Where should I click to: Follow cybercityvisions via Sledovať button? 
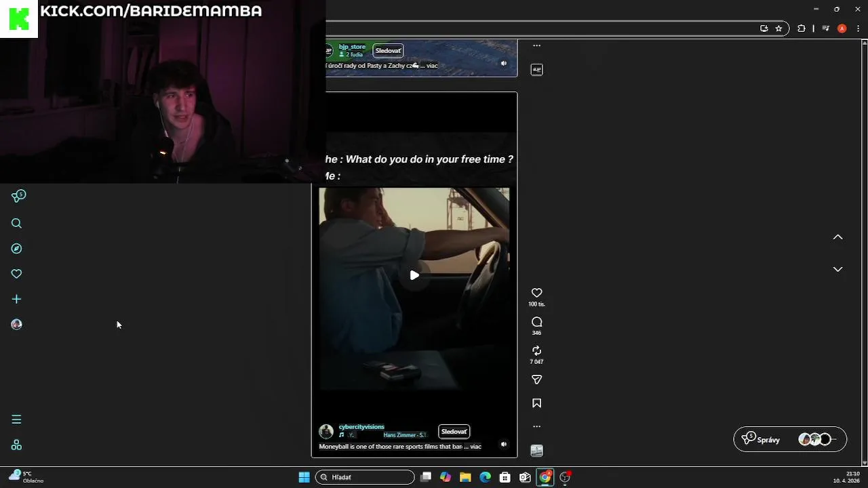pos(454,432)
